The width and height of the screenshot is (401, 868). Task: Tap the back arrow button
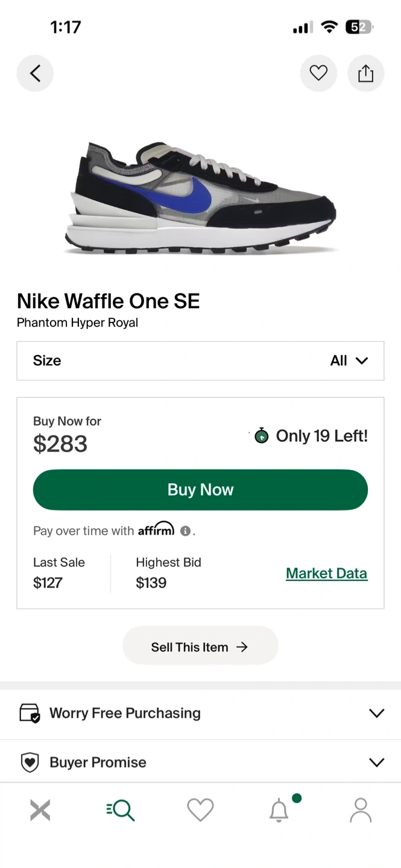point(35,74)
